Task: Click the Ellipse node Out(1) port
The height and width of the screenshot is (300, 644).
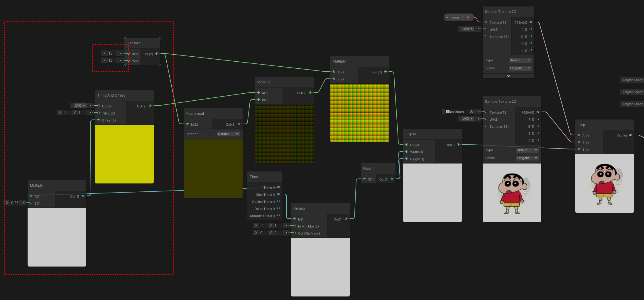Action: [x=458, y=144]
